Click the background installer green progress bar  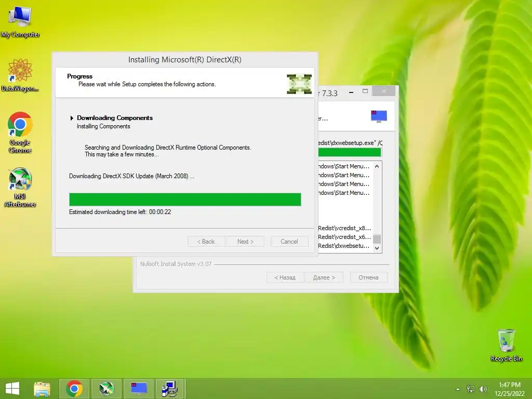(350, 152)
